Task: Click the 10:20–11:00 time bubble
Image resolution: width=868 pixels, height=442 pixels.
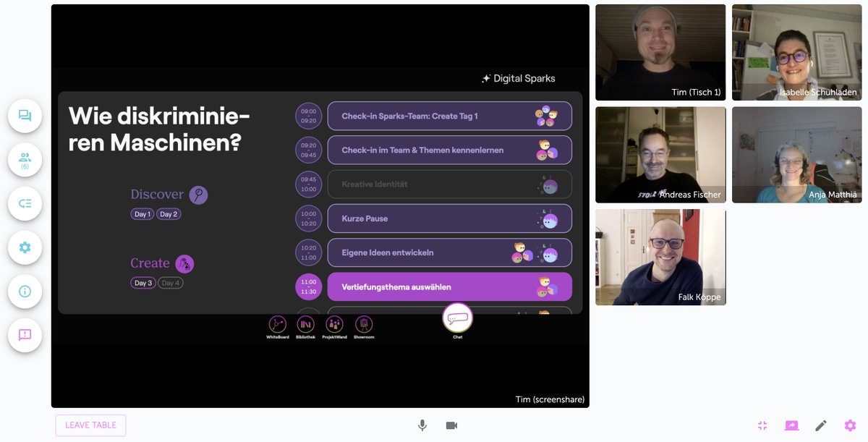Action: pyautogui.click(x=309, y=252)
